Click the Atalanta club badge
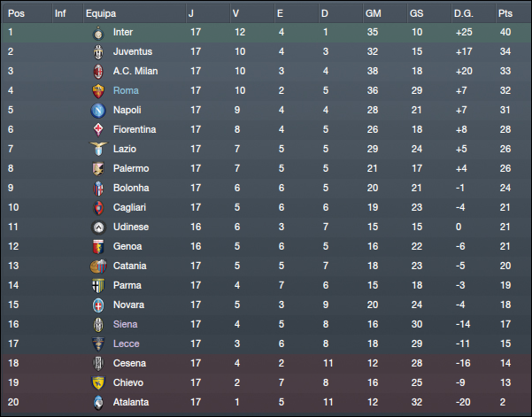 [98, 403]
